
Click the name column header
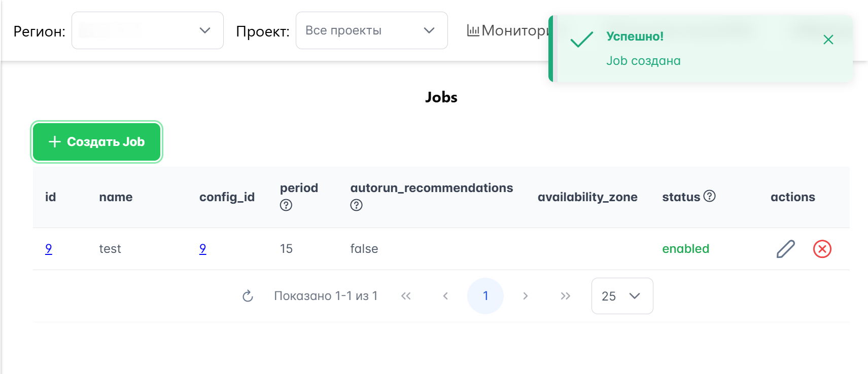point(116,197)
